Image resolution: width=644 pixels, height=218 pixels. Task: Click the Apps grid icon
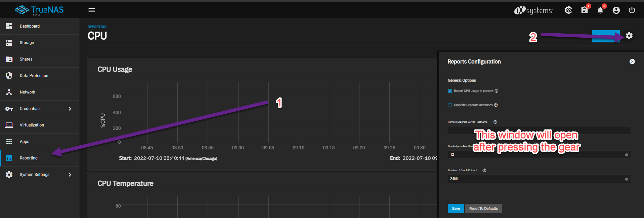(x=9, y=142)
